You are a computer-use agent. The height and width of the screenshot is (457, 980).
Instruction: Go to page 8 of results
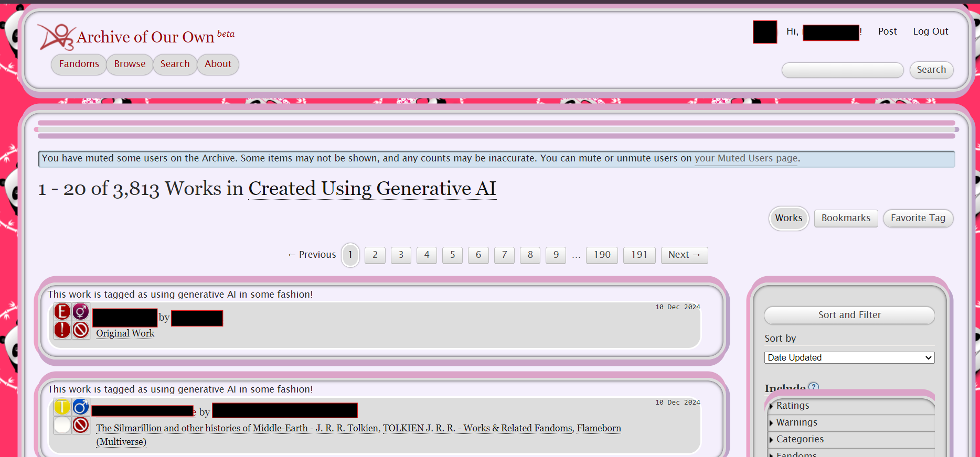coord(530,255)
